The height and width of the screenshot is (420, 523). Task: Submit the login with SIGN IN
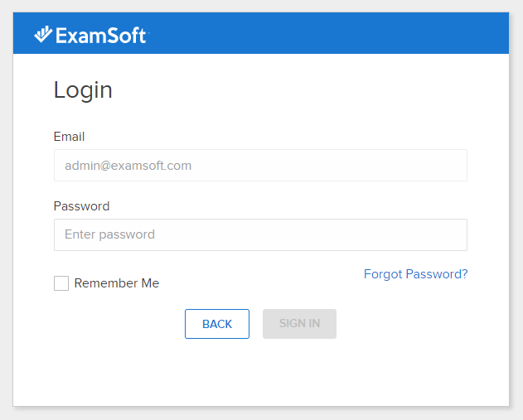(299, 324)
